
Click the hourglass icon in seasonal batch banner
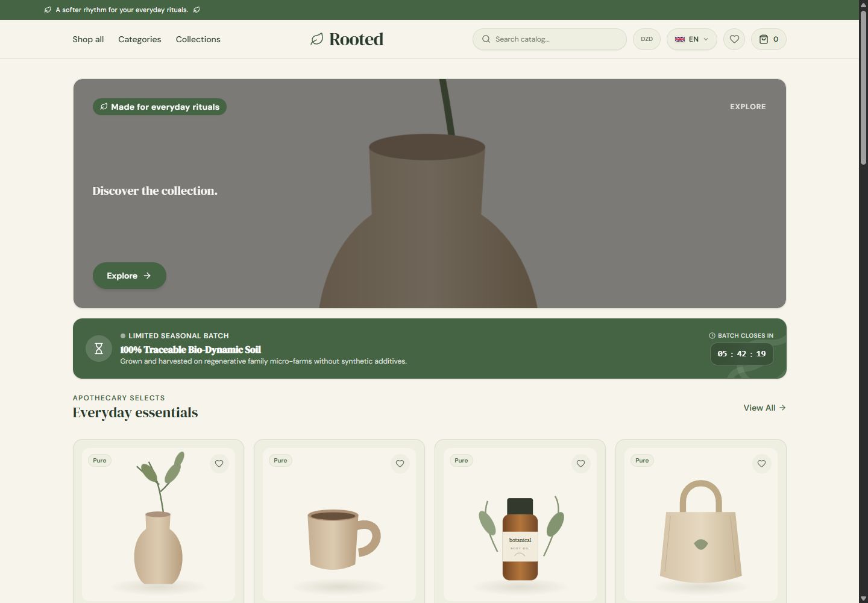coord(99,349)
